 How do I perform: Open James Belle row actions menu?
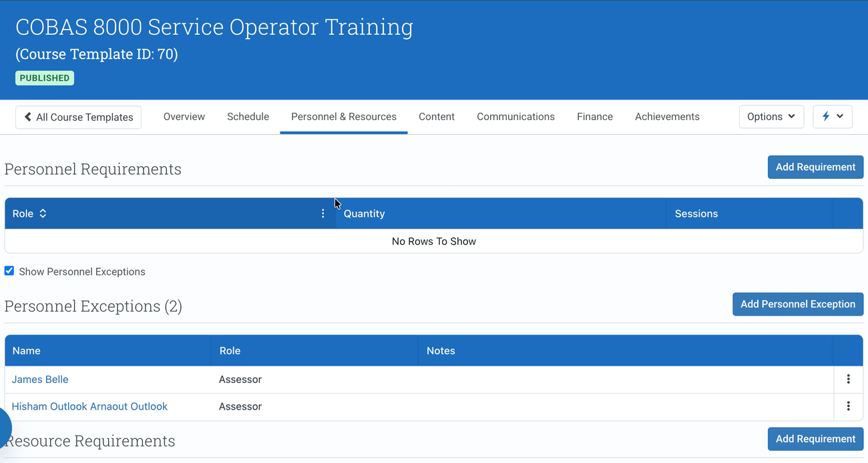tap(848, 379)
